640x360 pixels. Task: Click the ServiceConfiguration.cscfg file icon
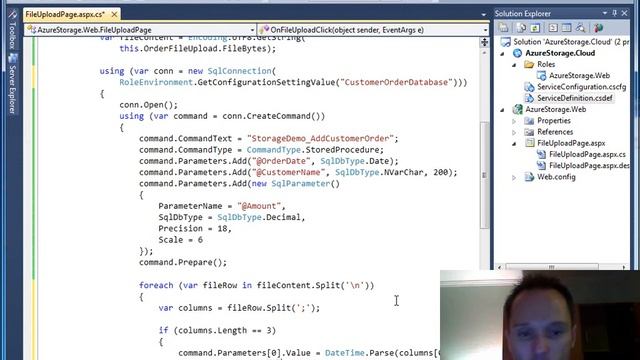pyautogui.click(x=529, y=87)
